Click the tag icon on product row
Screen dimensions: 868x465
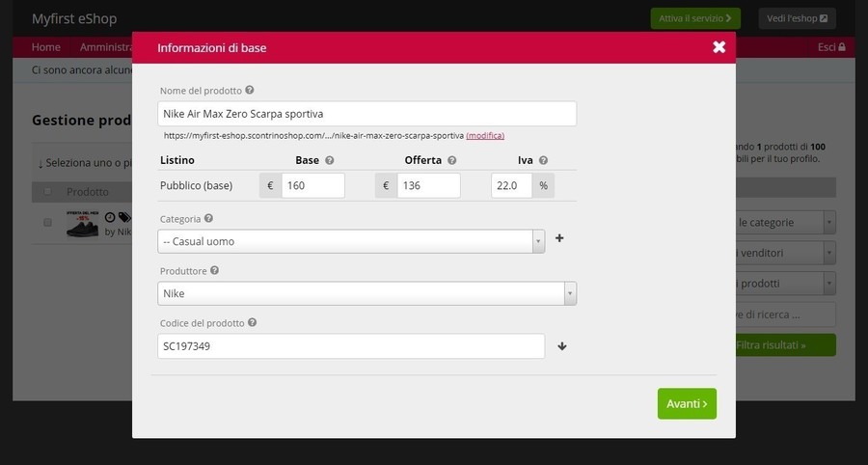point(124,217)
